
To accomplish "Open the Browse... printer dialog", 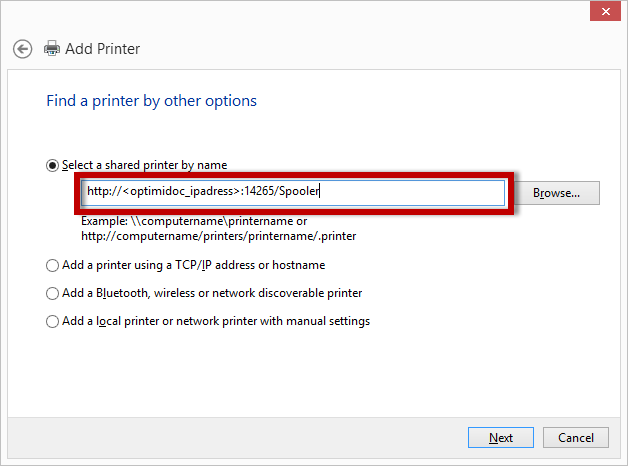I will click(564, 192).
